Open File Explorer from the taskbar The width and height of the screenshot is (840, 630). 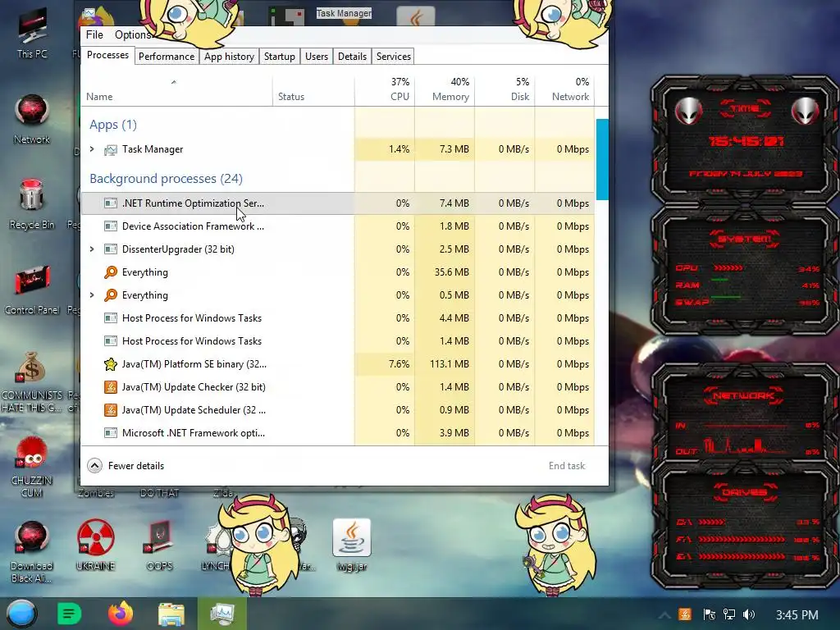[171, 614]
